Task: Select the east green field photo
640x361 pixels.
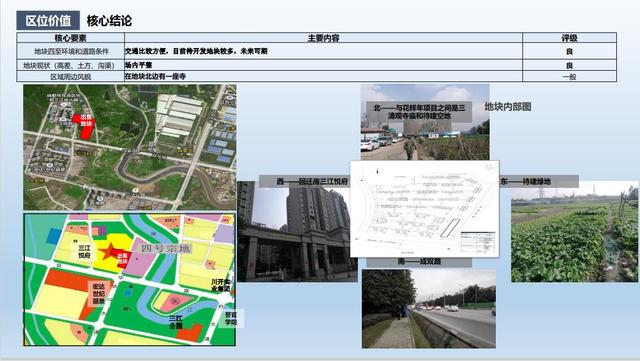Action: (574, 232)
